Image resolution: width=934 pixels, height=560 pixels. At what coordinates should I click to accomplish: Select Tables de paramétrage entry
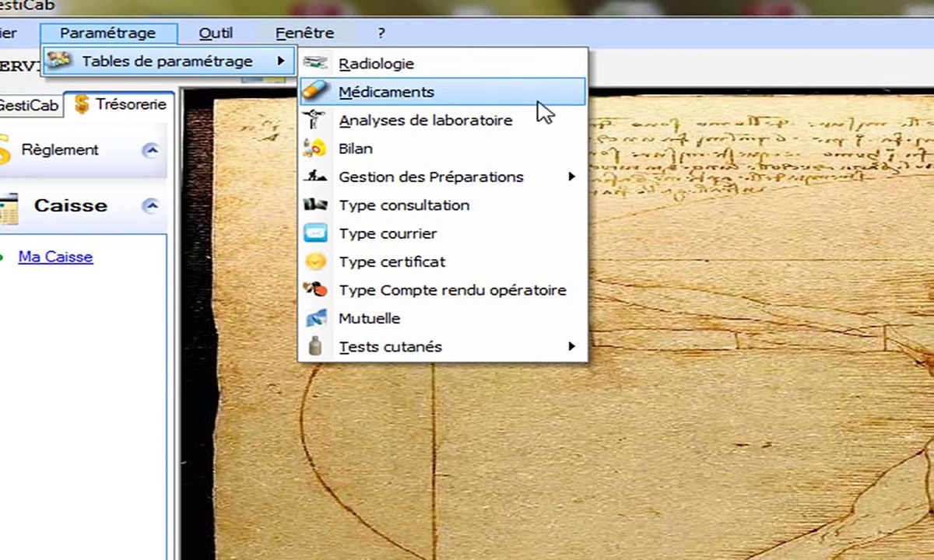tap(168, 61)
